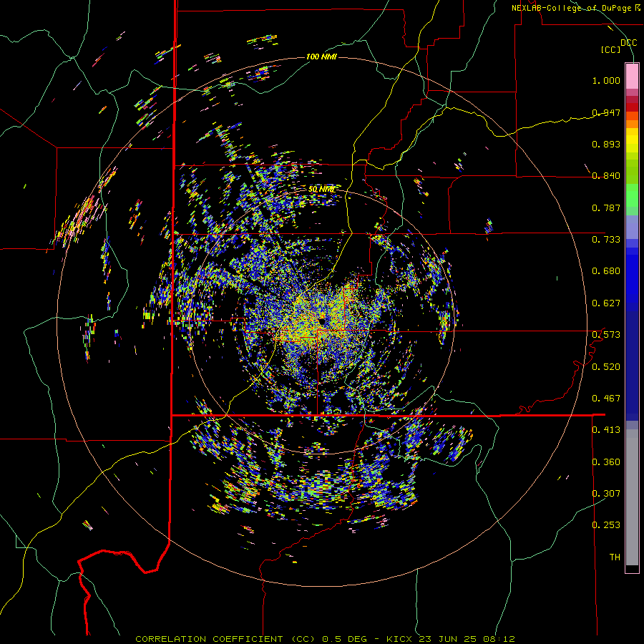Click the 08:12 timestamp in caption

point(499,639)
